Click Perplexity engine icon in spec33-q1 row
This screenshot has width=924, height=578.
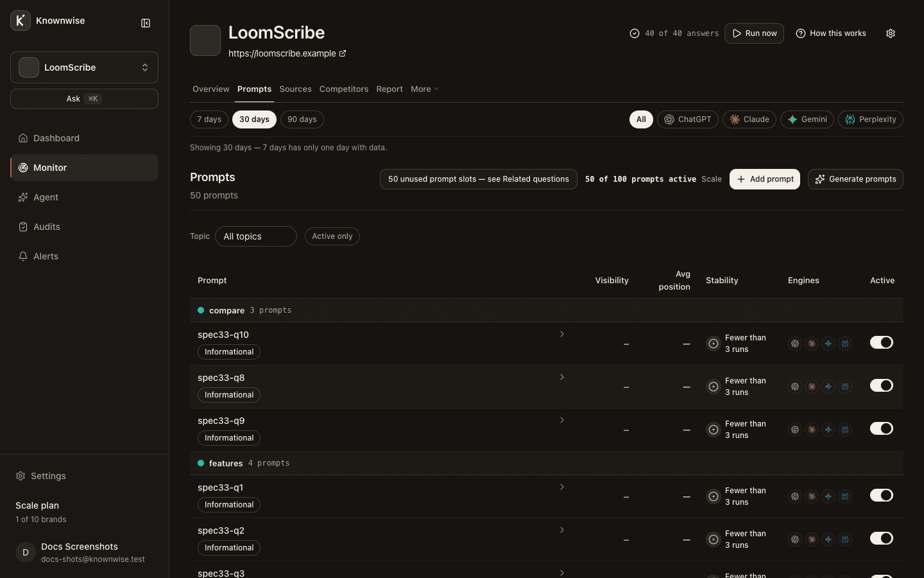click(845, 496)
